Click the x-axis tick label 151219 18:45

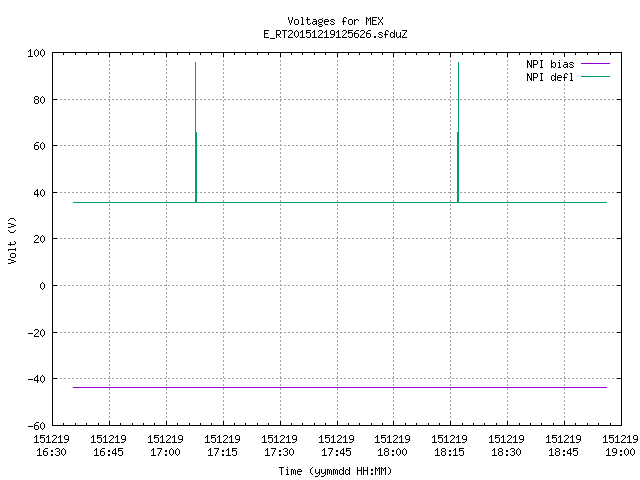pos(563,445)
